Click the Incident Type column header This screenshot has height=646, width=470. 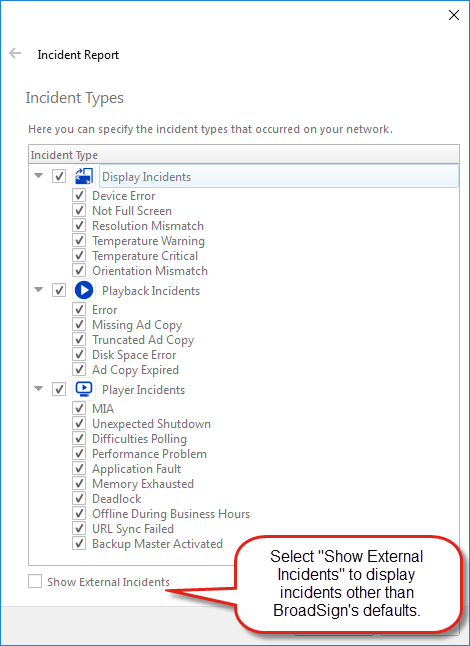[x=244, y=155]
